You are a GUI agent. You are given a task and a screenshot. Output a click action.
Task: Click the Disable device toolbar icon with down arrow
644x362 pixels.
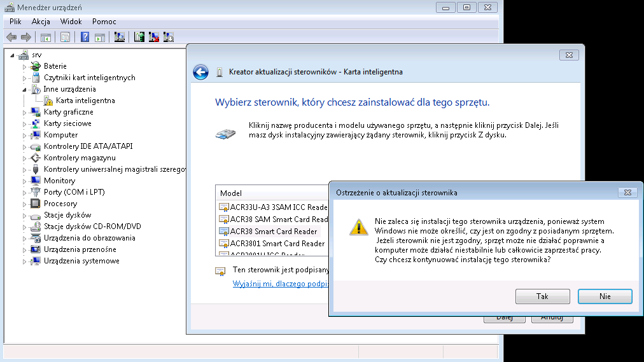coord(169,38)
